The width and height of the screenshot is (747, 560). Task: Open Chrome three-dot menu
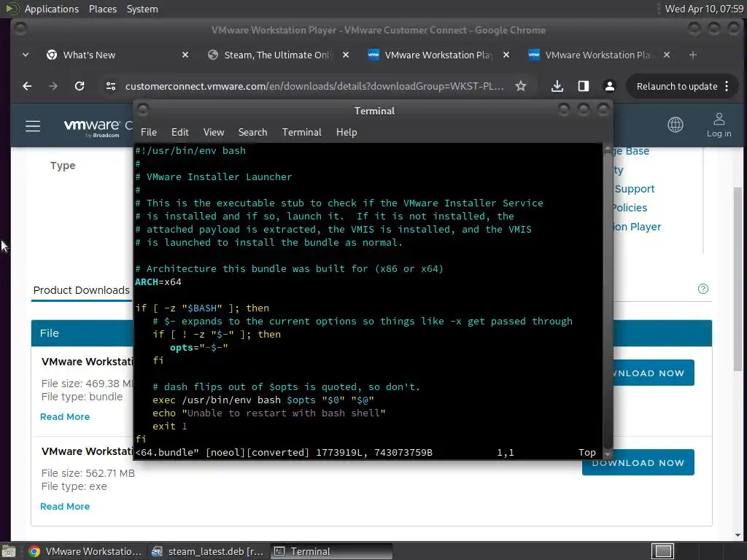coord(727,86)
